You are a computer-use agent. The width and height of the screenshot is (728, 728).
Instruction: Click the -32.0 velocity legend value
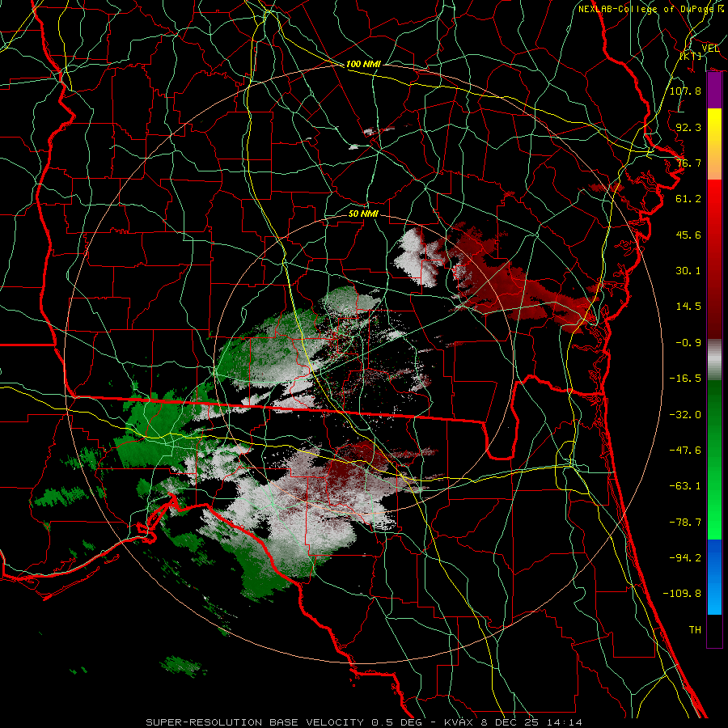tap(685, 415)
